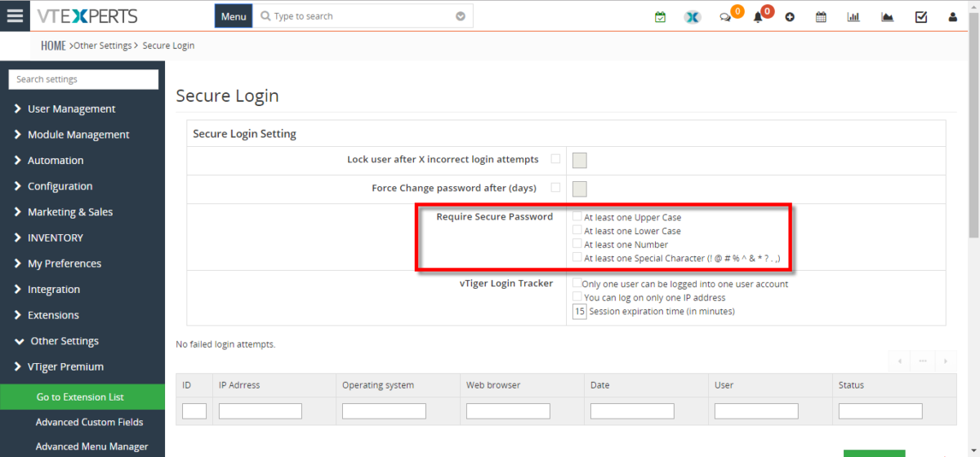
Task: Focus the Type to search field
Action: coord(363,16)
